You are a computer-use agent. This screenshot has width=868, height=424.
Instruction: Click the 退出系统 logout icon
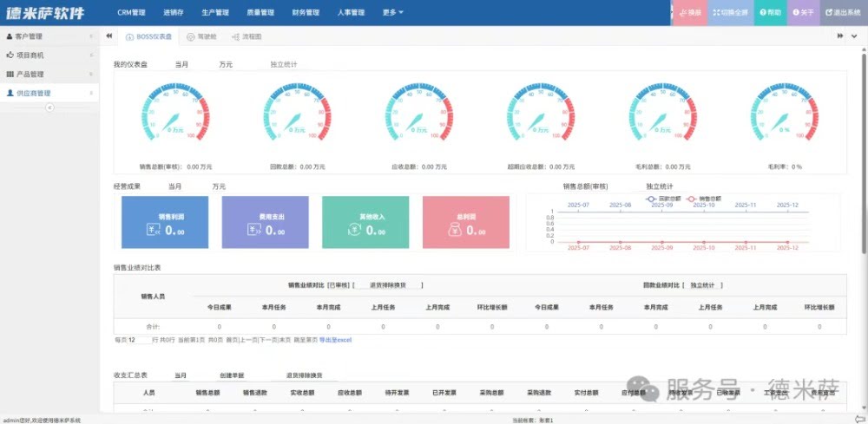click(830, 13)
